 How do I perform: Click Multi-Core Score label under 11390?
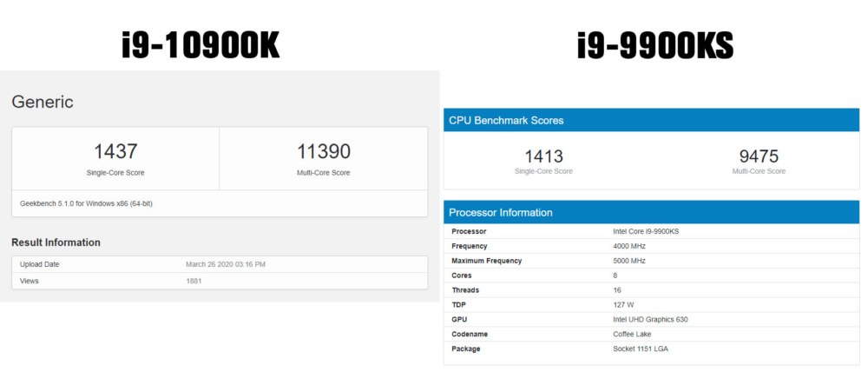pos(323,173)
